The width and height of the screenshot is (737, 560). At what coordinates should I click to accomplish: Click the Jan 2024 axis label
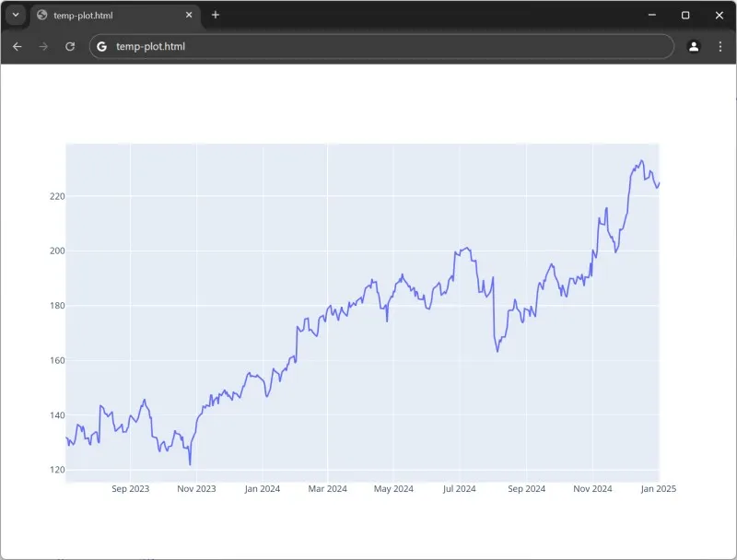click(263, 488)
